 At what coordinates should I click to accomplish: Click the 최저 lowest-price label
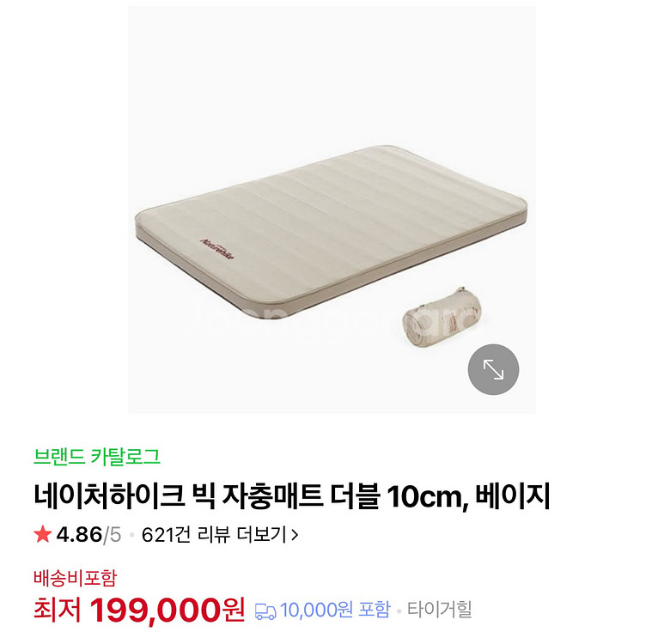pos(58,610)
